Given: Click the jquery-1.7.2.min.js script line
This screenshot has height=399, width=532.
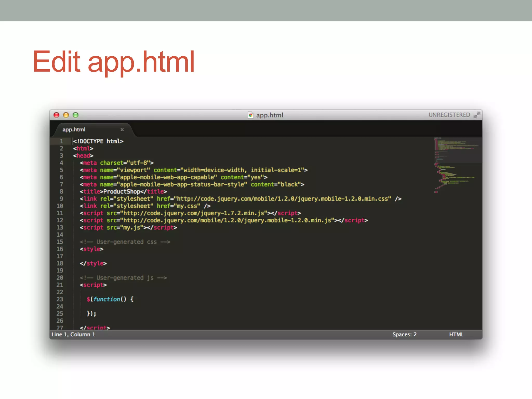Looking at the screenshot, I should (x=190, y=213).
